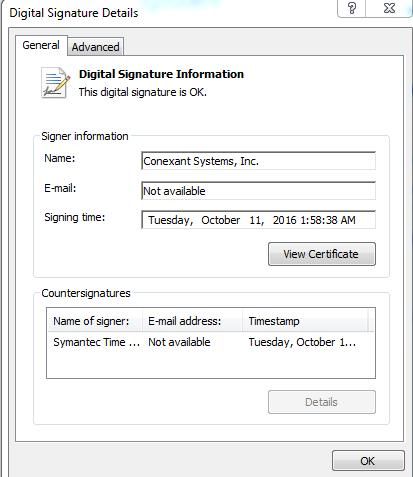Screen dimensions: 413x477
Task: Select the General tab
Action: [x=41, y=45]
